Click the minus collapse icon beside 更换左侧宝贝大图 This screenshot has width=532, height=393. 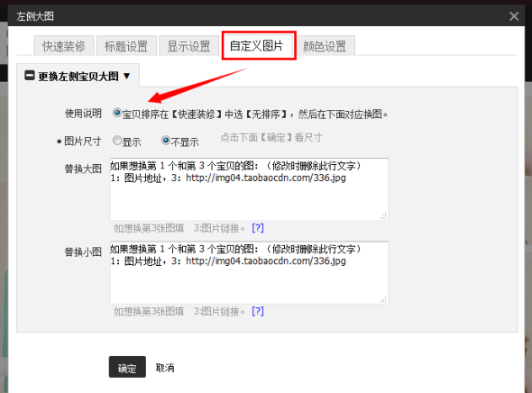coord(30,76)
